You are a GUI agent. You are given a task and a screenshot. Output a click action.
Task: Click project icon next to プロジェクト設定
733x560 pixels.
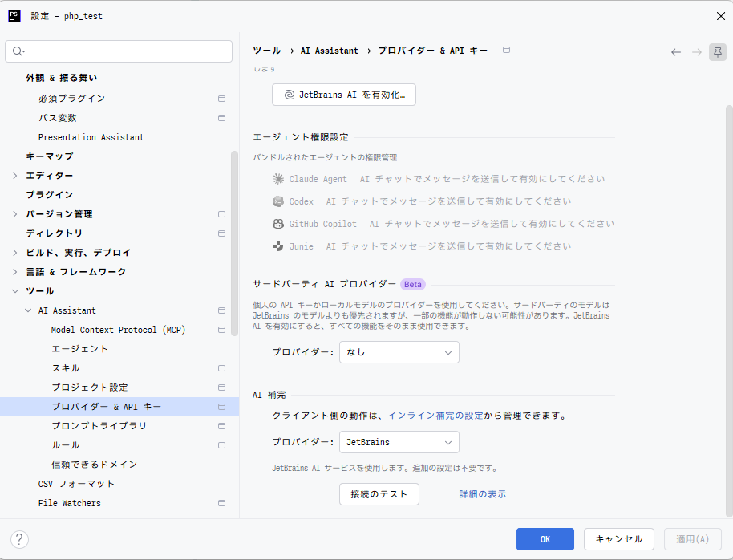click(221, 388)
